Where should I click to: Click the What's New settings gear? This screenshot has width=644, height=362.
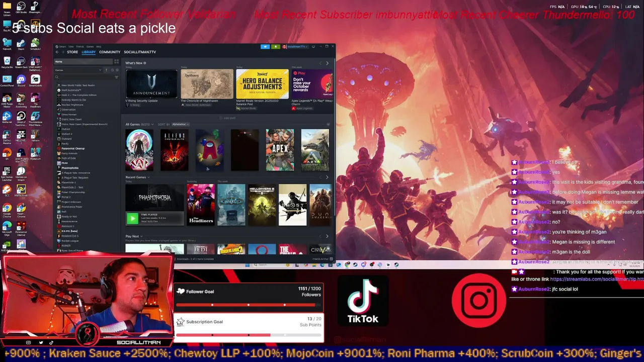point(144,63)
